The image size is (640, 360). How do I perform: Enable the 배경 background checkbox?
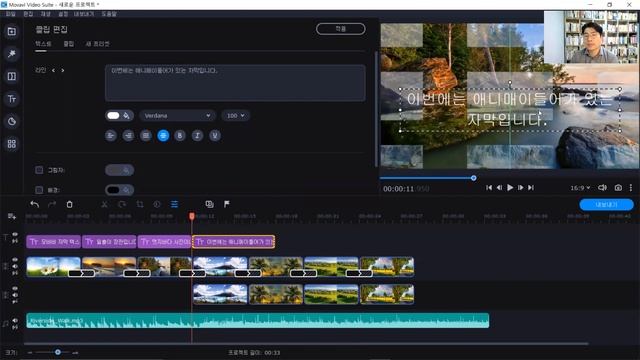coord(39,190)
